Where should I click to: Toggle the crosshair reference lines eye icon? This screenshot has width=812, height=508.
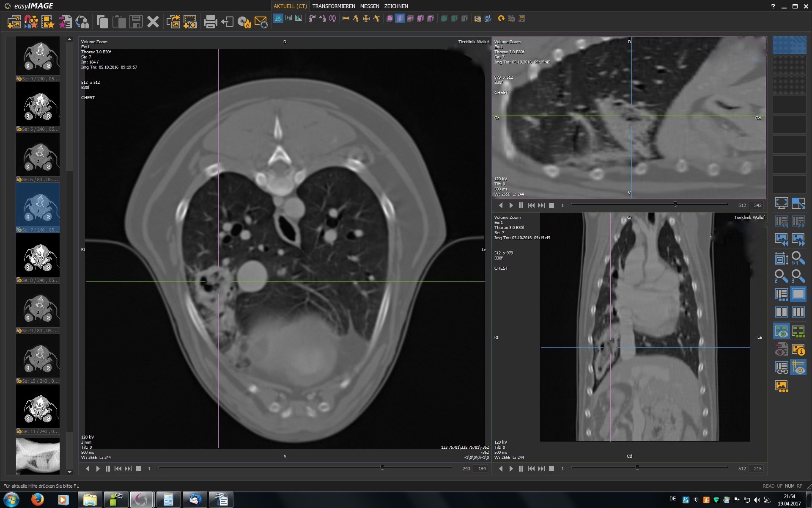pyautogui.click(x=798, y=367)
